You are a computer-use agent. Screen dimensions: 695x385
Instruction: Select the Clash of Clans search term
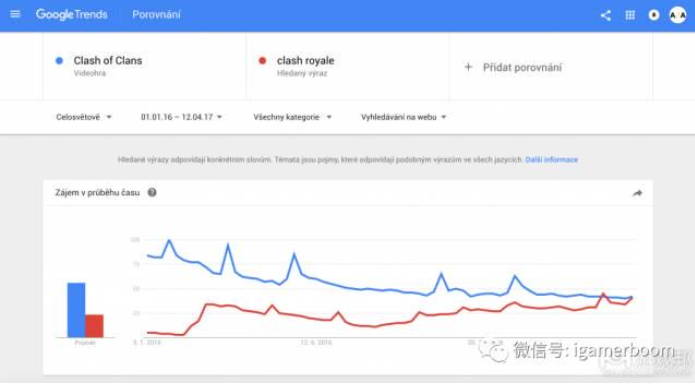click(x=108, y=61)
